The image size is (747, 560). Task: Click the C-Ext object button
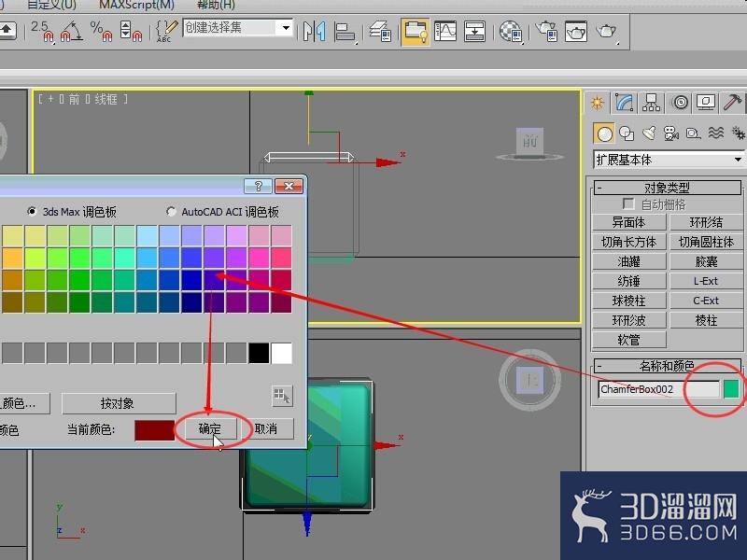coord(706,301)
